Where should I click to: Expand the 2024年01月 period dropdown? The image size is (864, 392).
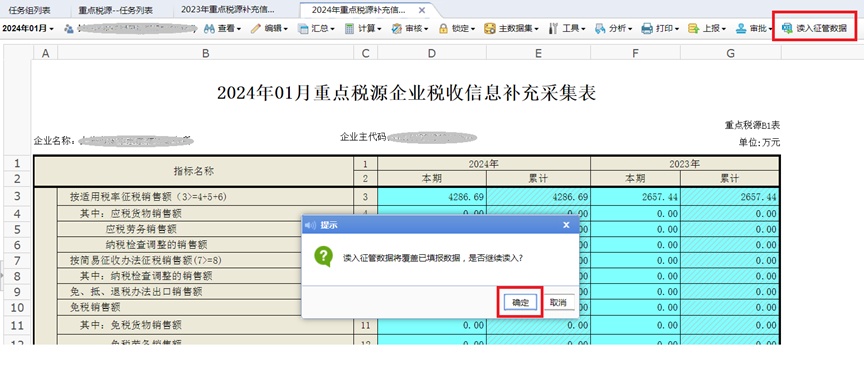tap(28, 28)
